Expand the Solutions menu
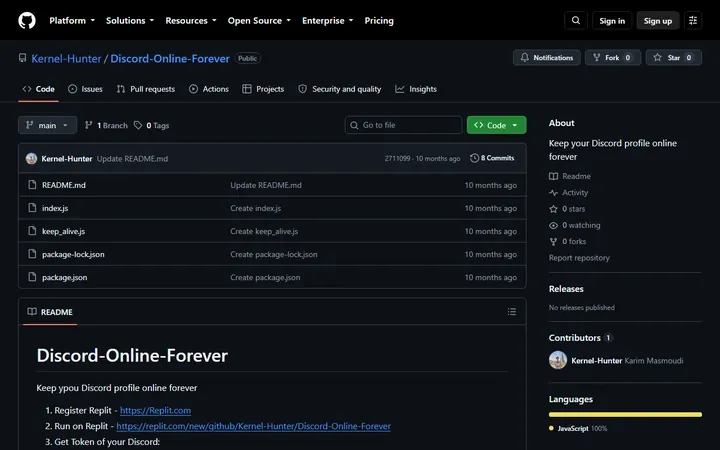Screen dimensions: 720x450 130,21
